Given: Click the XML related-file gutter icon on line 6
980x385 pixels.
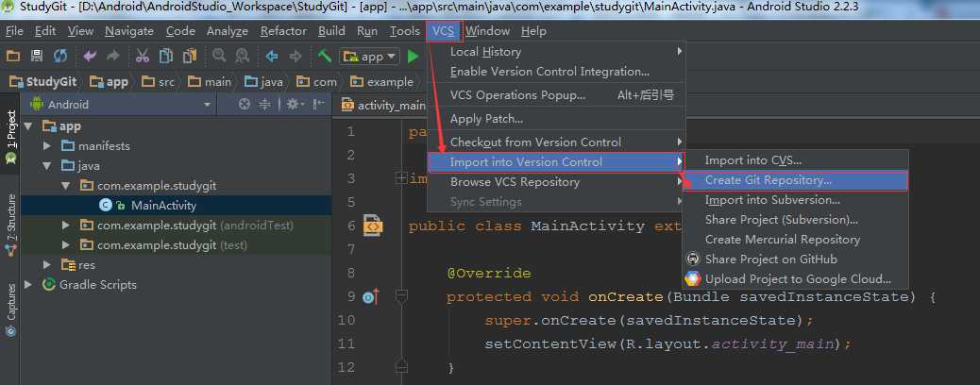Looking at the screenshot, I should click(x=373, y=226).
